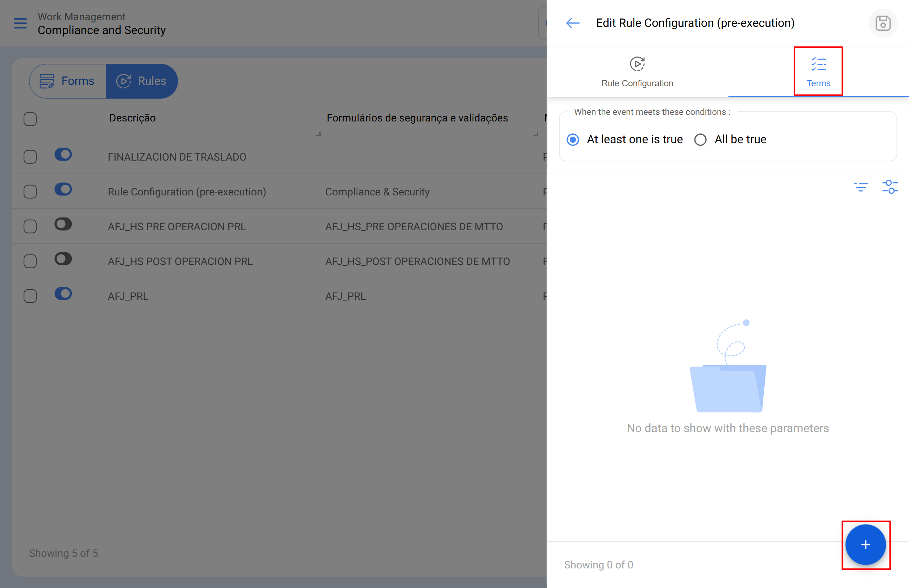Open the Rule Configuration (pre-execution) row

187,192
